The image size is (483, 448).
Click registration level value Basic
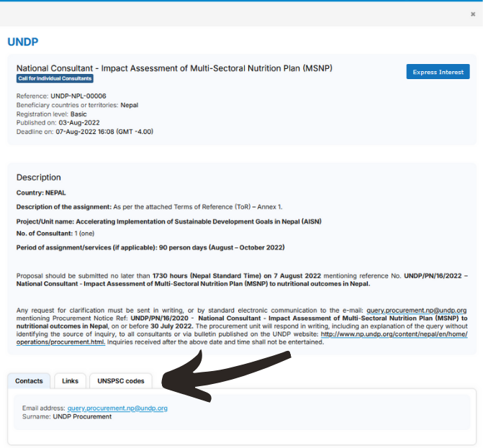78,114
